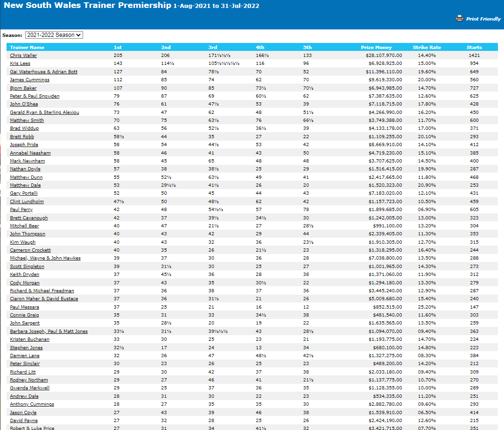Open Peter & Paul Snowden entry
The height and width of the screenshot is (430, 504).
[35, 96]
